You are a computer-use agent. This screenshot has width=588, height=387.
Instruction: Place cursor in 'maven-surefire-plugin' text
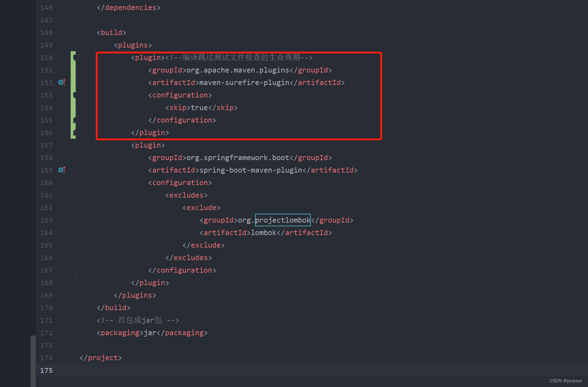[x=244, y=83]
